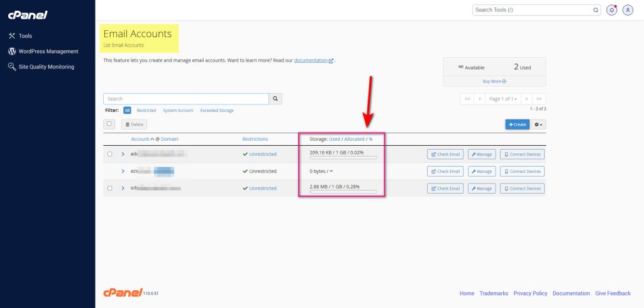
Task: Connect Devices for adm account
Action: (x=523, y=154)
